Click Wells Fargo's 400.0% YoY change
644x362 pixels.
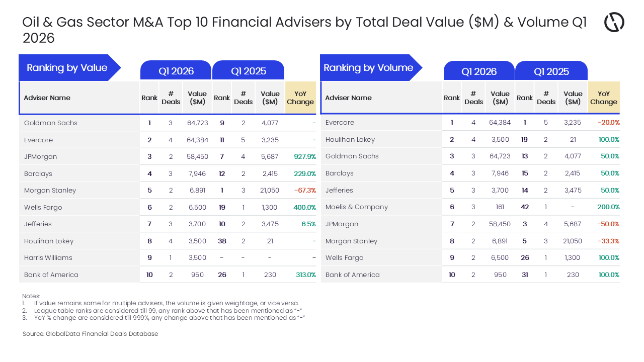[x=305, y=207]
